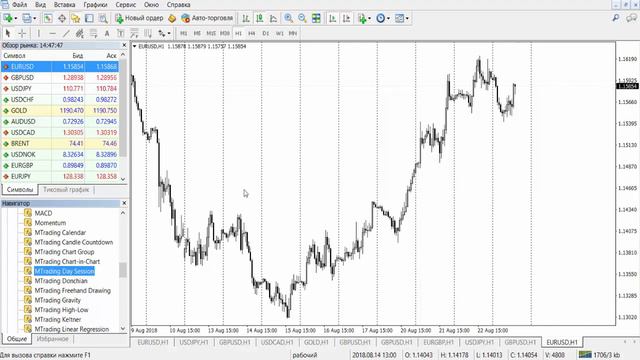Switch chart to bar chart type

246,18
